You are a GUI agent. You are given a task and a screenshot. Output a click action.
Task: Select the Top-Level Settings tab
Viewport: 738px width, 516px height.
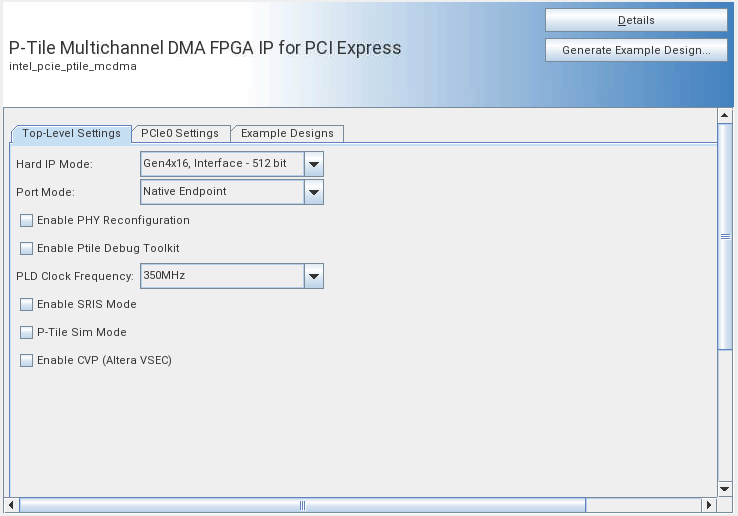[71, 133]
